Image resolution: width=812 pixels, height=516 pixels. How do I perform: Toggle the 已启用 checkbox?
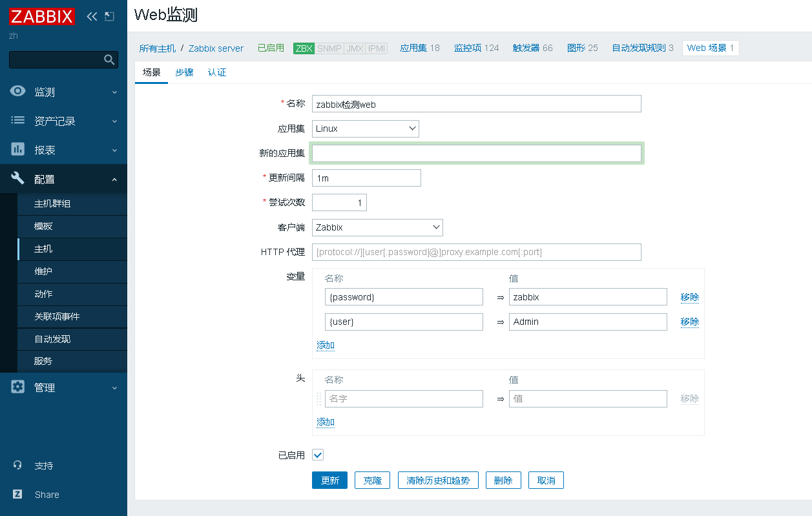(318, 455)
